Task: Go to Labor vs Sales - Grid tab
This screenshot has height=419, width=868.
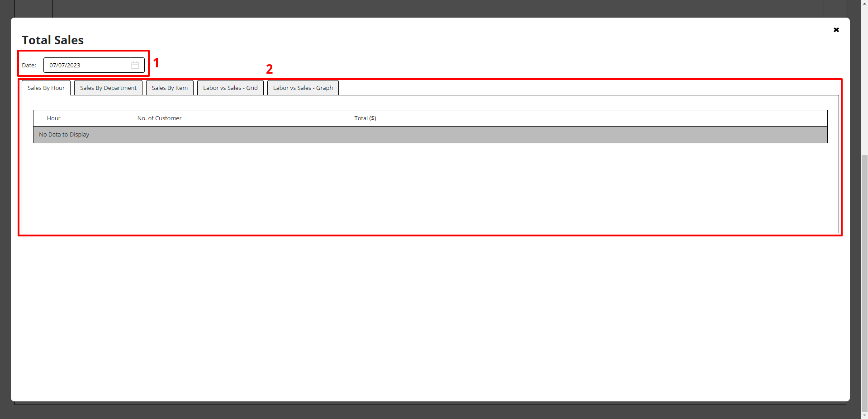Action: pos(230,88)
